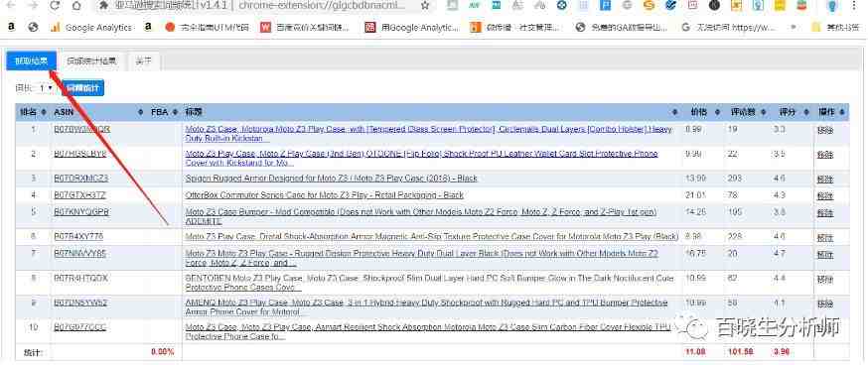The width and height of the screenshot is (868, 365).
Task: Sort table by the title column header
Action: (x=431, y=112)
